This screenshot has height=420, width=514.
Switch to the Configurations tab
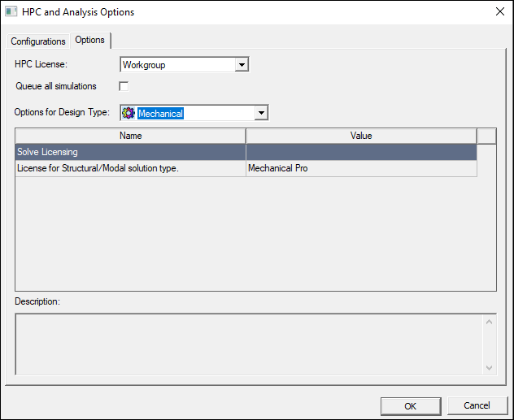point(37,41)
